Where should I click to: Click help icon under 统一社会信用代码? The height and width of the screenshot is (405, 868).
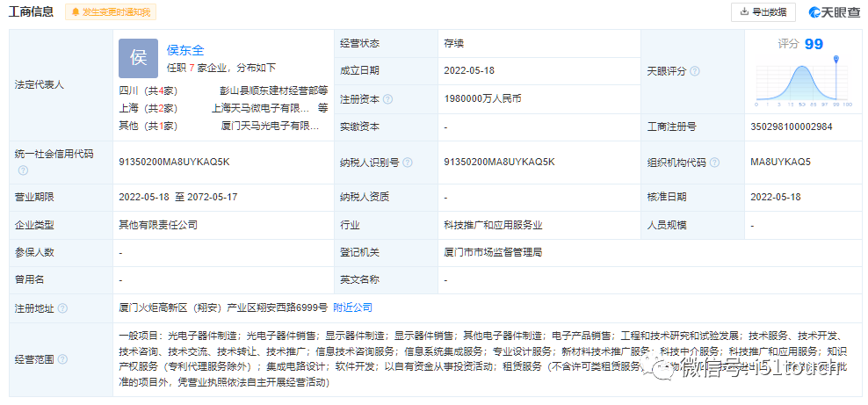click(23, 170)
